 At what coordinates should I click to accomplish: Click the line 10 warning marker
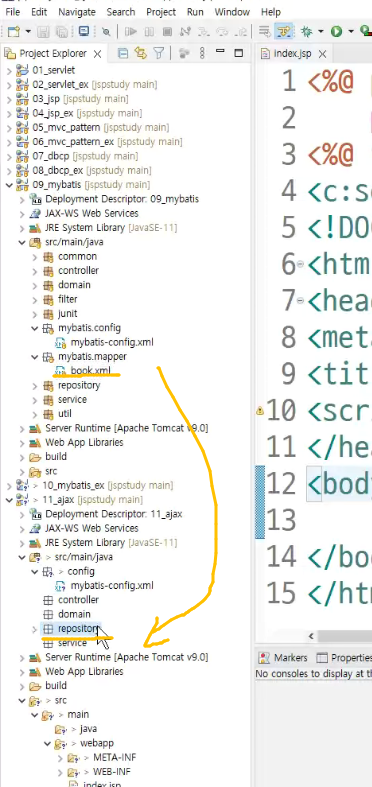[x=260, y=411]
